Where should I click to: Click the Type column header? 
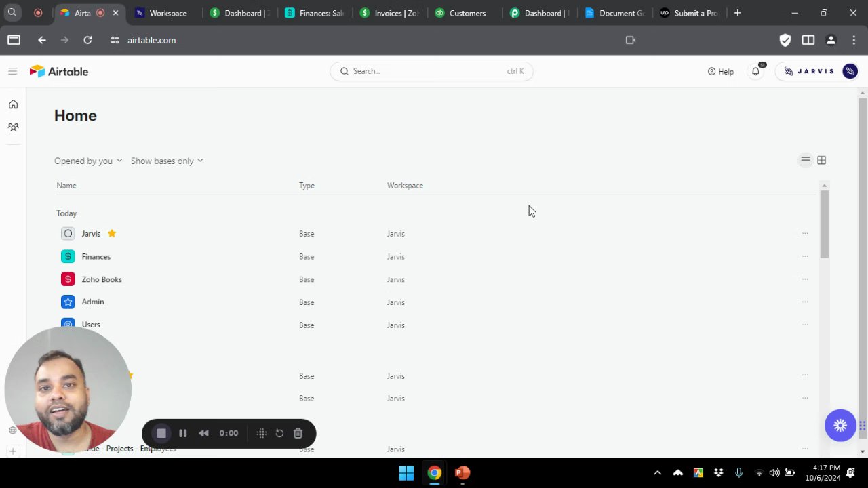pyautogui.click(x=307, y=185)
